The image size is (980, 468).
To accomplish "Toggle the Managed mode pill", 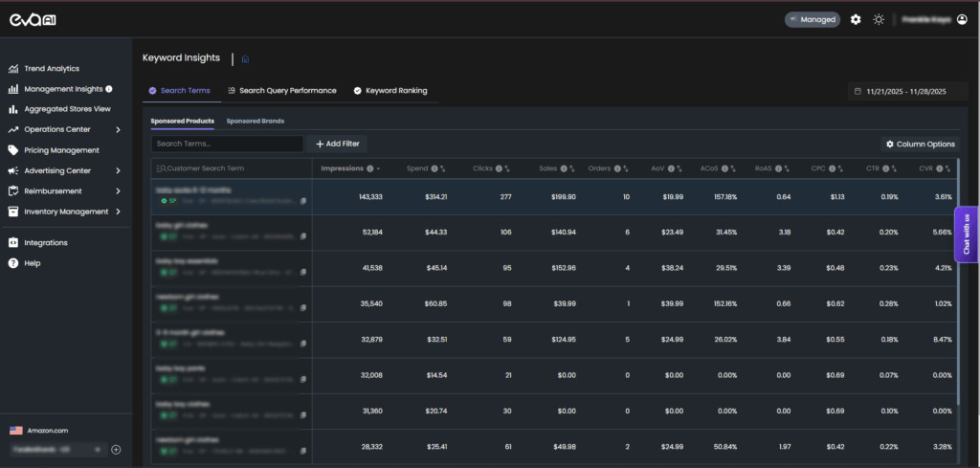I will click(x=812, y=19).
